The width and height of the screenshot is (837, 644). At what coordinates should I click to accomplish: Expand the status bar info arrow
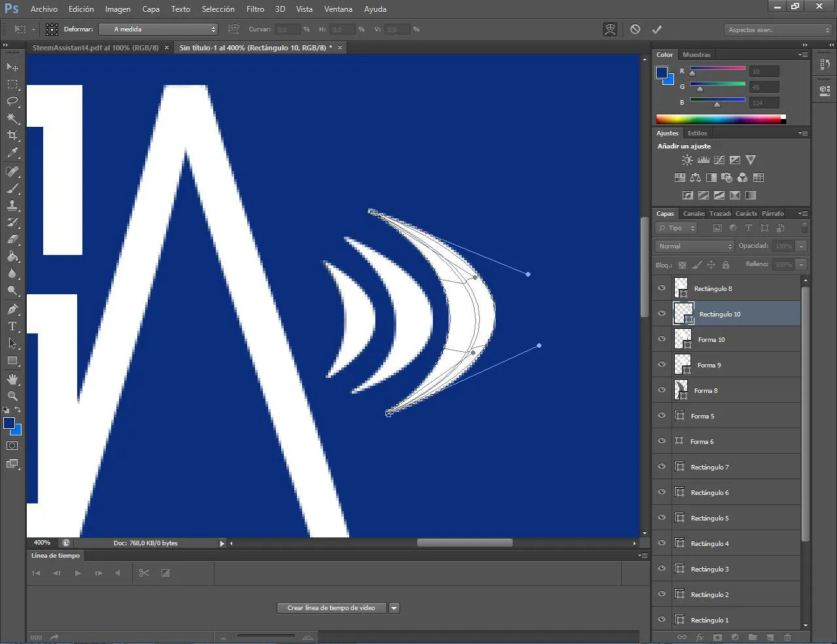[222, 543]
